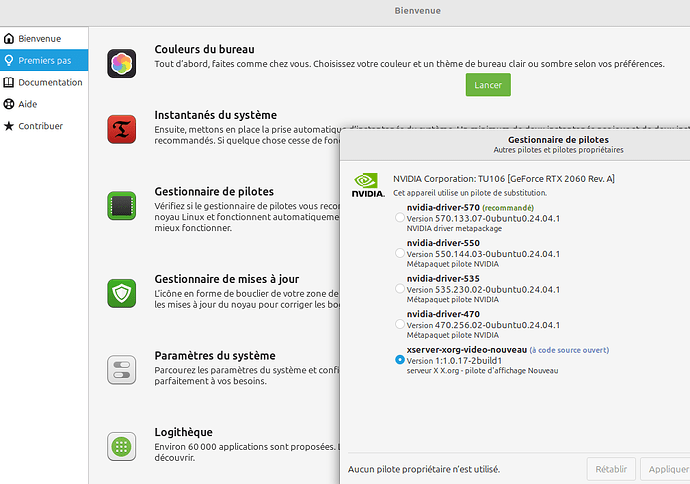Click the 'Gestionnaire de pilotes' dialog title
Screen dimensions: 690x484
(558, 139)
